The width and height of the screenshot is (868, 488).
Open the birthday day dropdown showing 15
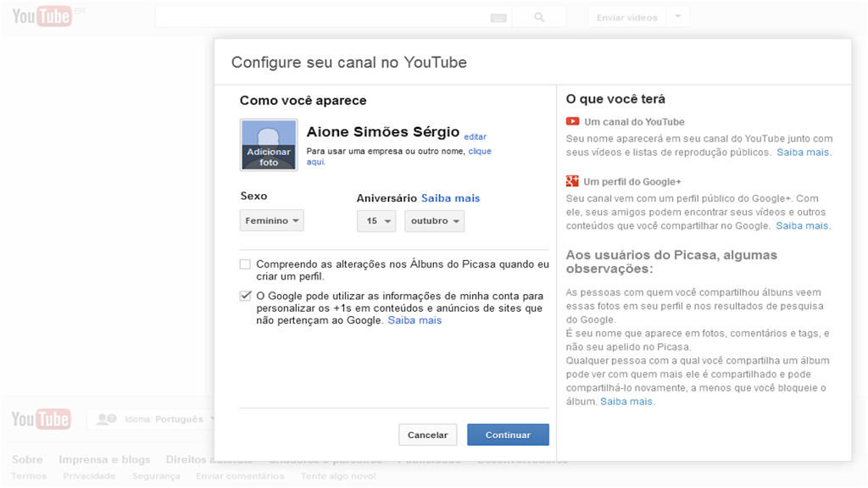tap(376, 221)
